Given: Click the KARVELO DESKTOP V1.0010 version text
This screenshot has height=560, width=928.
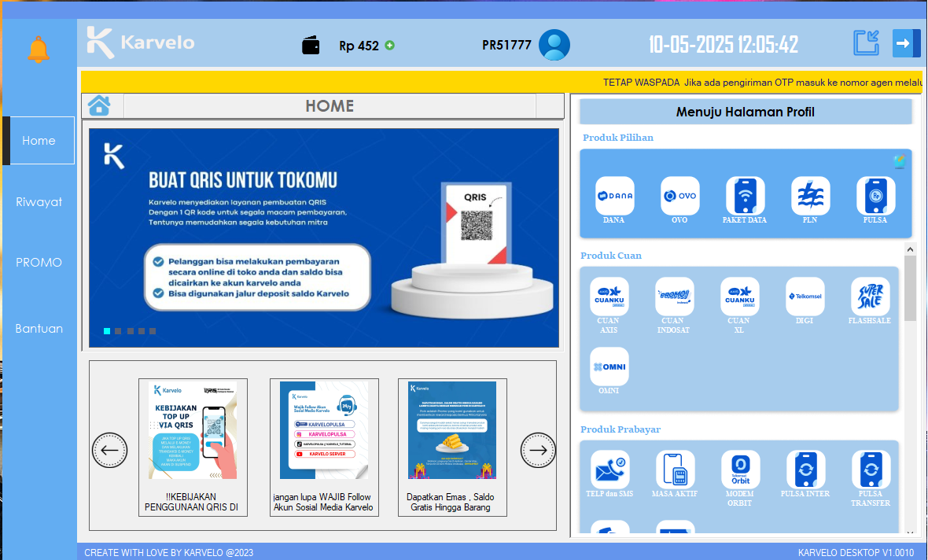Looking at the screenshot, I should 856,552.
